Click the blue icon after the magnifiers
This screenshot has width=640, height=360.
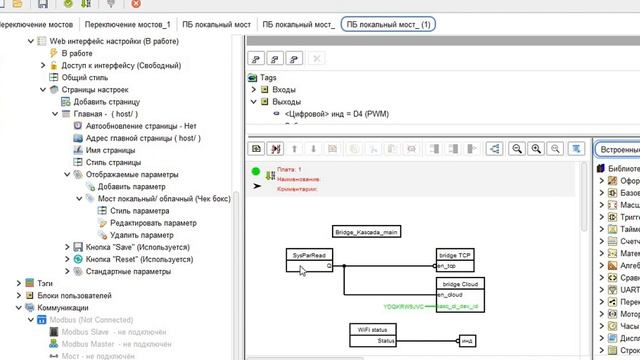576,149
